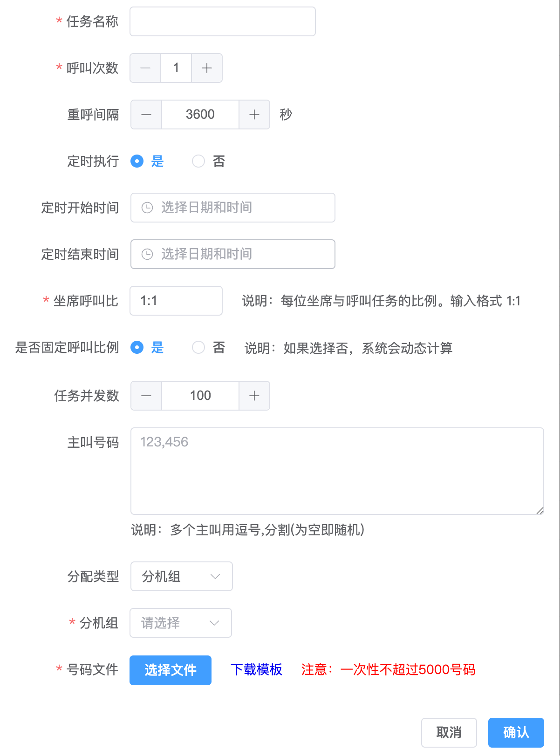
Task: Click plus icon for redial interval
Action: (254, 115)
